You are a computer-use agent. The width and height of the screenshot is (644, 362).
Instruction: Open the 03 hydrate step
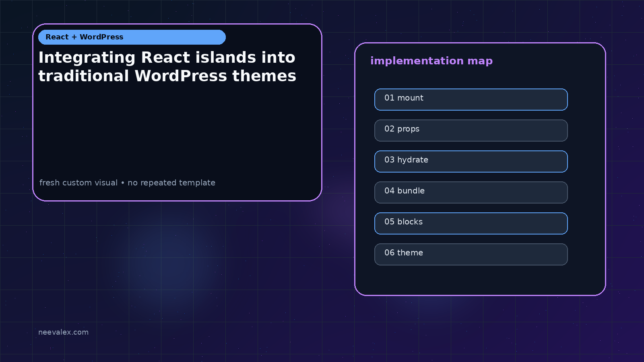point(471,161)
